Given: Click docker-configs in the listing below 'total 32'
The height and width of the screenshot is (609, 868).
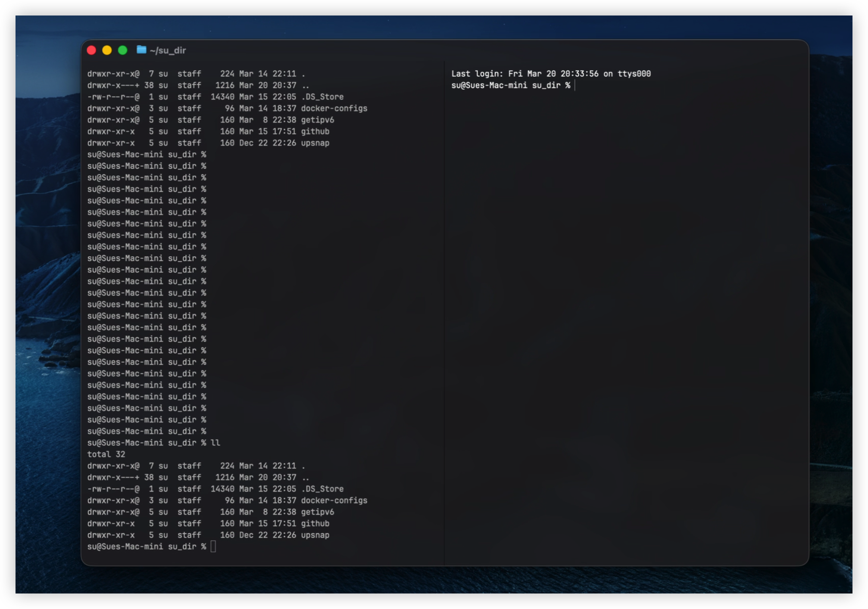Looking at the screenshot, I should [x=334, y=500].
